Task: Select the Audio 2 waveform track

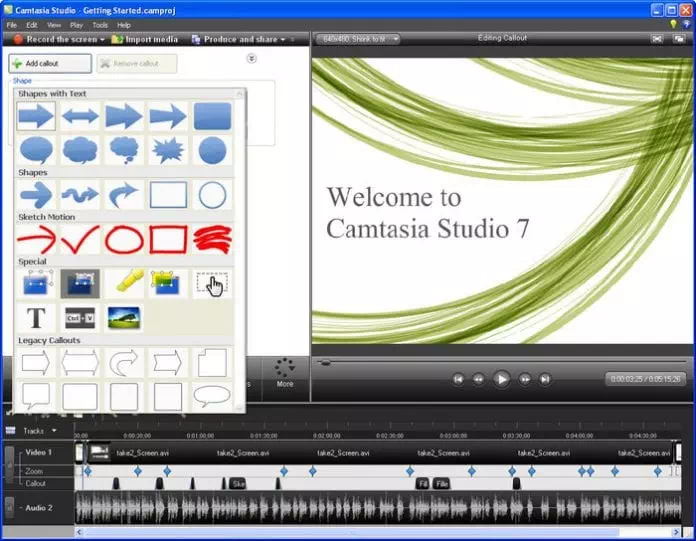Action: (x=378, y=507)
